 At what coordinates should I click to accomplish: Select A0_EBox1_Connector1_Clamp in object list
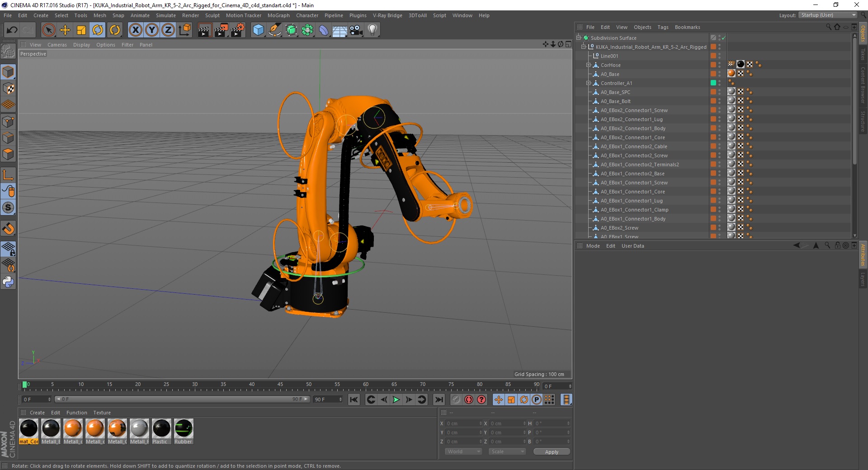[x=634, y=210]
